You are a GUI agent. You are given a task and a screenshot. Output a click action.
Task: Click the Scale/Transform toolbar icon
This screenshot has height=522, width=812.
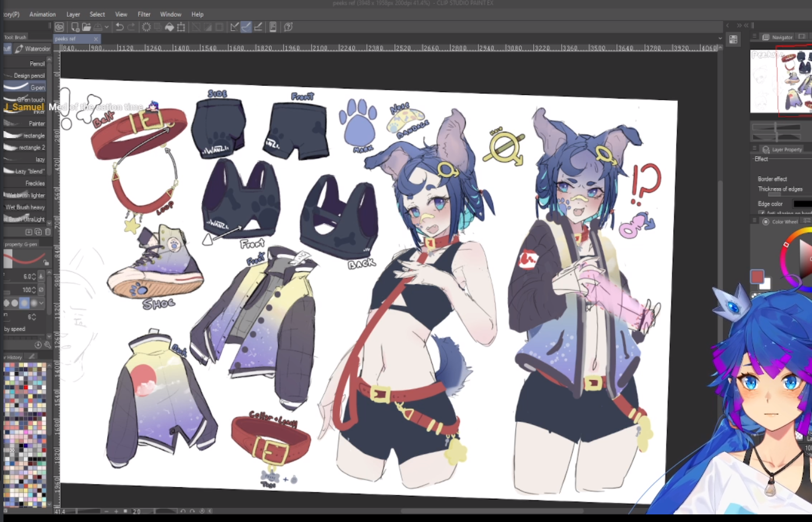(x=181, y=27)
